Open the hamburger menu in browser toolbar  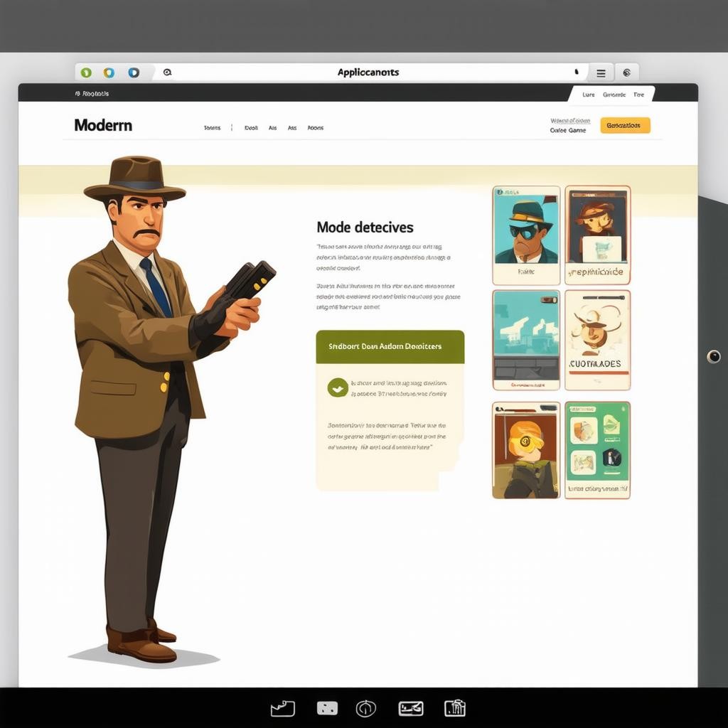pos(601,73)
